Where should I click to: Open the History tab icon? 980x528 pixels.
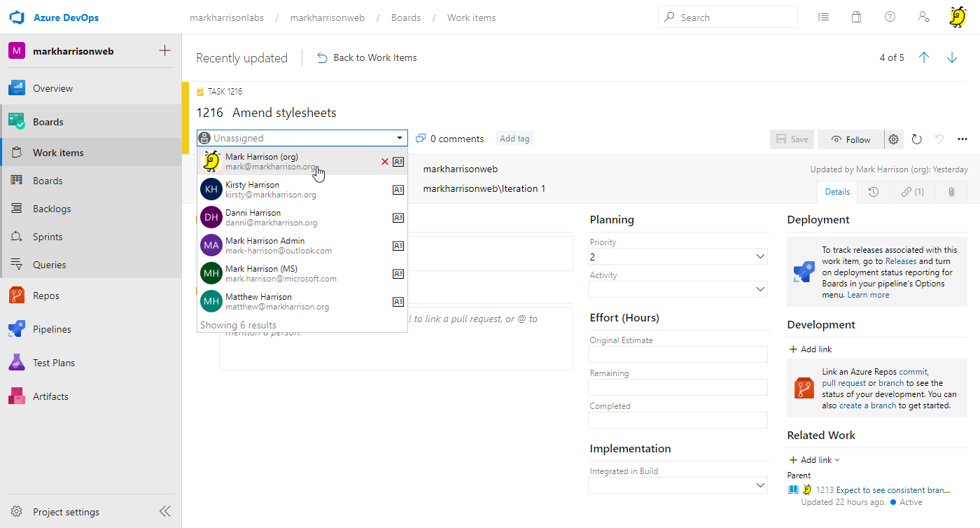coord(874,191)
